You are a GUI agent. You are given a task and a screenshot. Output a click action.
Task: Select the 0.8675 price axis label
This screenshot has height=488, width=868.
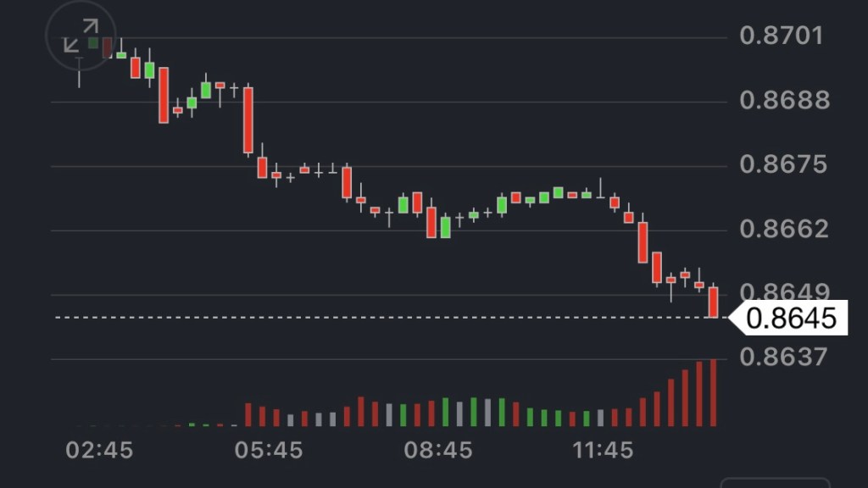[782, 164]
